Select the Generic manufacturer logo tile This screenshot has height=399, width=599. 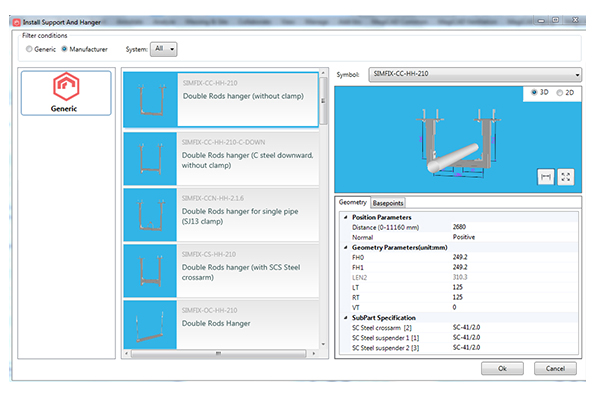point(66,93)
